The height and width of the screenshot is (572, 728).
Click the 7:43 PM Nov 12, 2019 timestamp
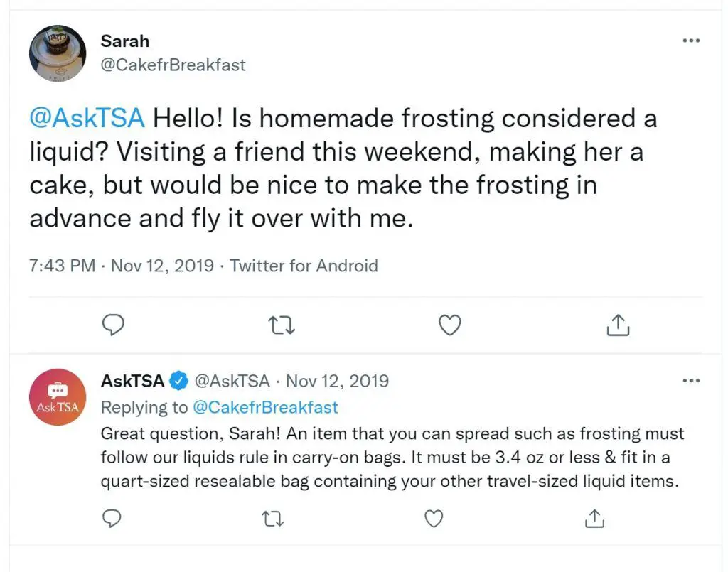coord(122,266)
